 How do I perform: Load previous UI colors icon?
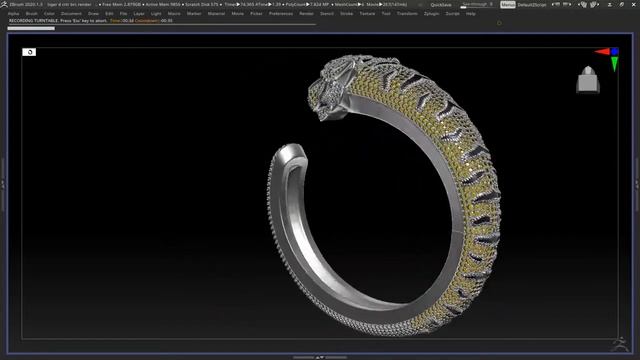(x=583, y=4)
